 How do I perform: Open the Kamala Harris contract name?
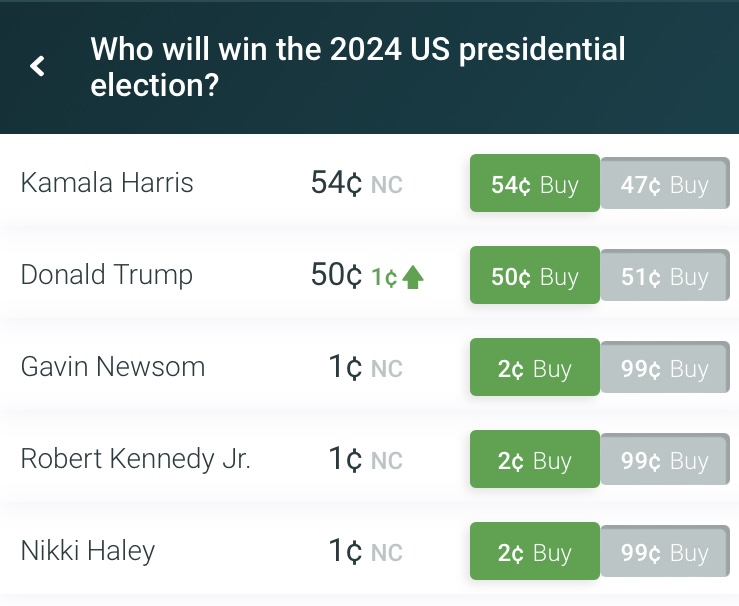(x=107, y=184)
